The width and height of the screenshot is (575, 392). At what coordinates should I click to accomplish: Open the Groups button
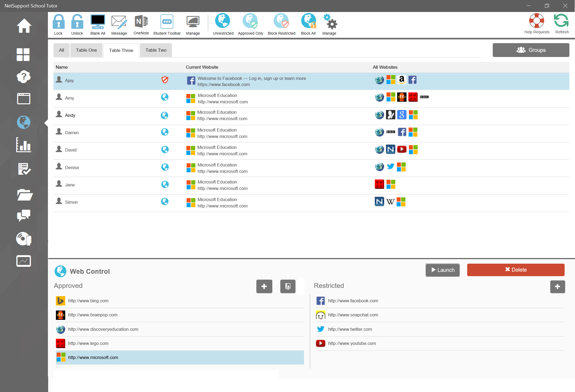(531, 50)
